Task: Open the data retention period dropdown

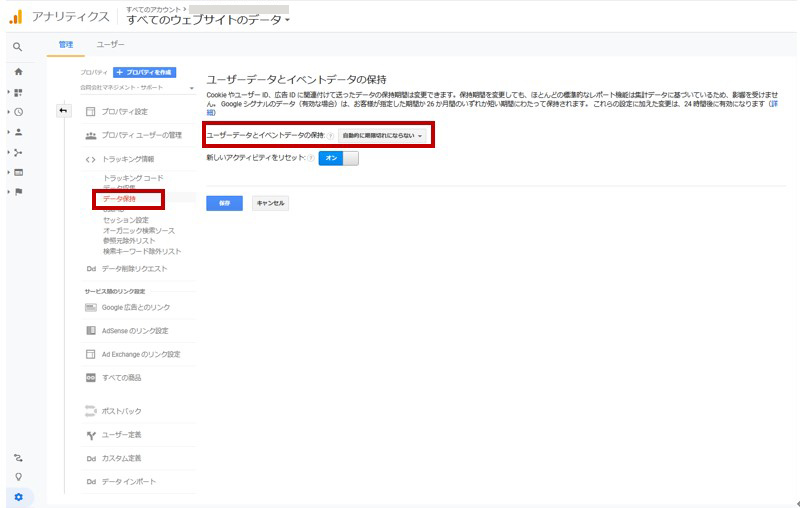Action: point(382,135)
